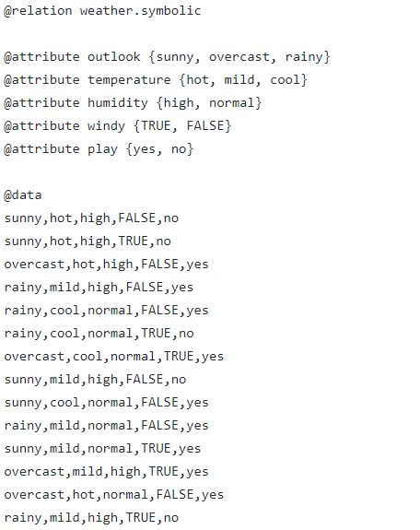Click the row sunny,mild,high,FALSE,no
Image resolution: width=420 pixels, height=530 pixels.
coord(95,380)
